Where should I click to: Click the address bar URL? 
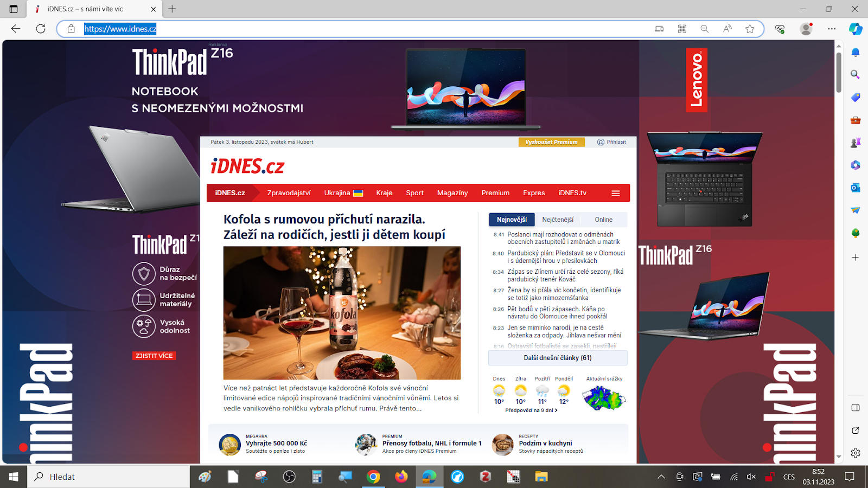[120, 29]
